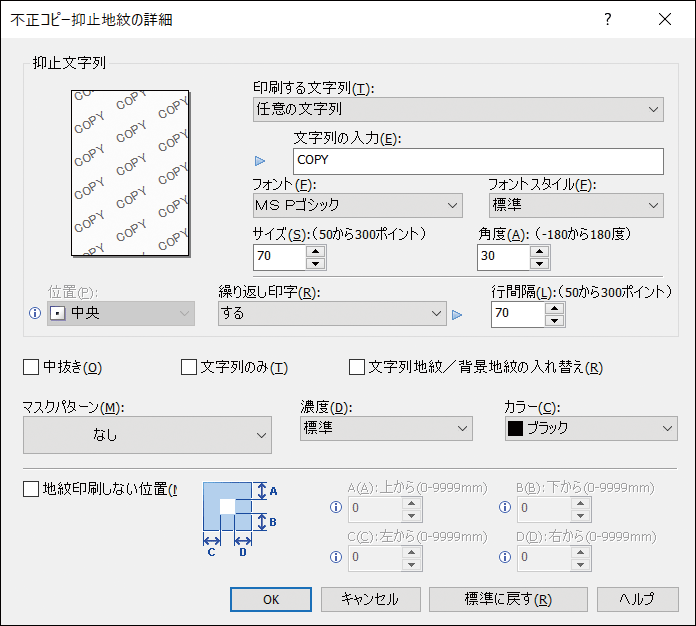Screen dimensions: 696x626
Task: Enable the 中抜き checkbox
Action: tap(31, 367)
